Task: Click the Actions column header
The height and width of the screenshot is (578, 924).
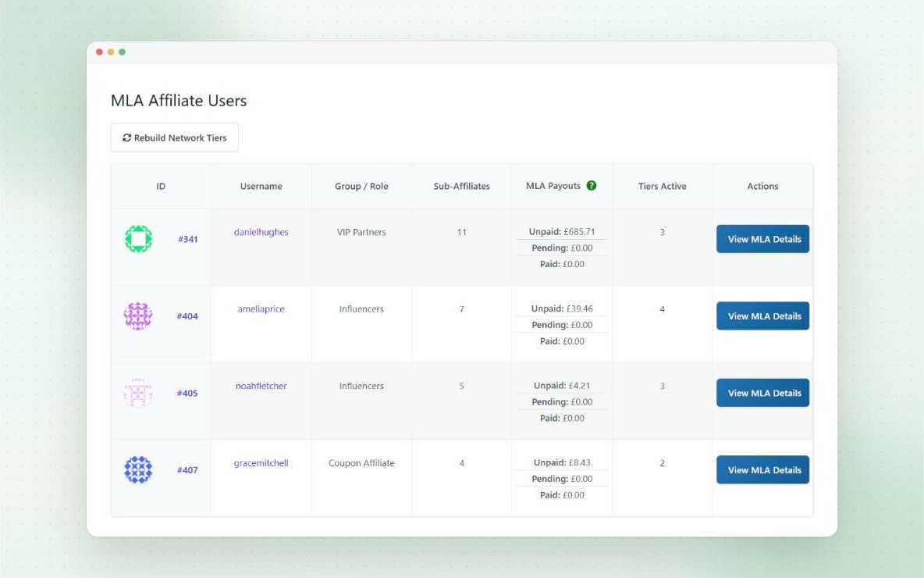Action: click(x=762, y=186)
